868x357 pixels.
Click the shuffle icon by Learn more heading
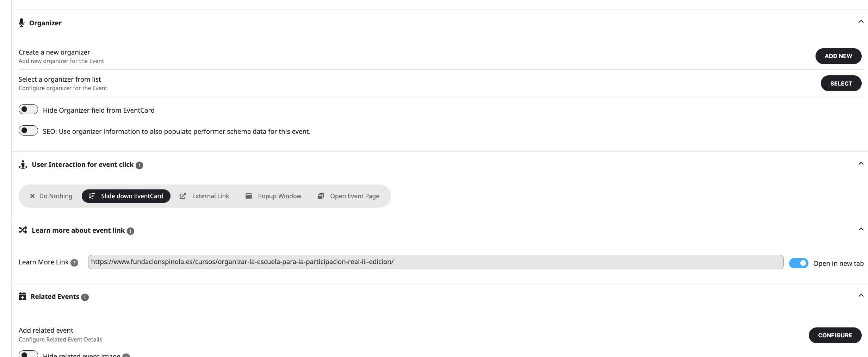[23, 230]
